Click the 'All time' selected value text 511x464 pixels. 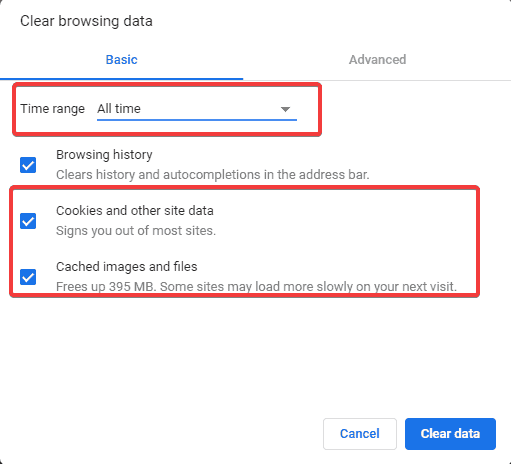tap(119, 109)
